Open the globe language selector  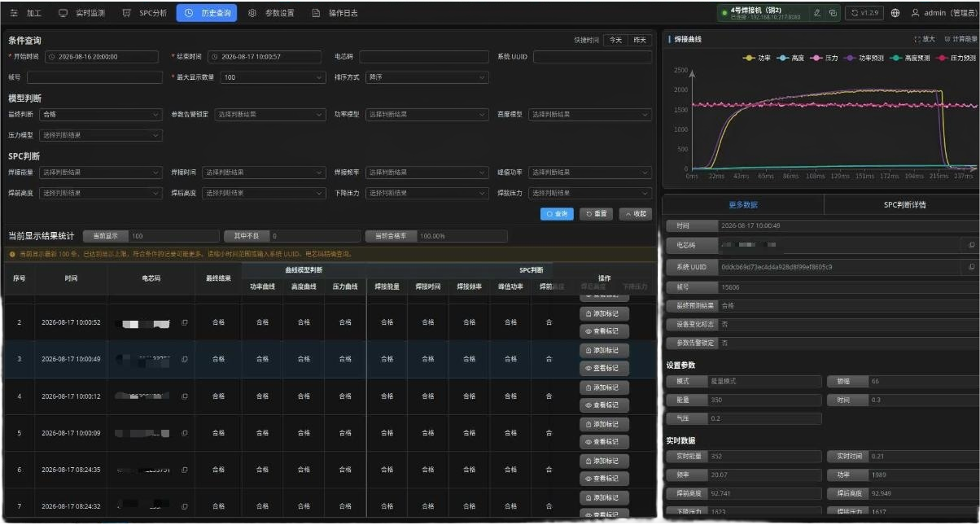[895, 13]
